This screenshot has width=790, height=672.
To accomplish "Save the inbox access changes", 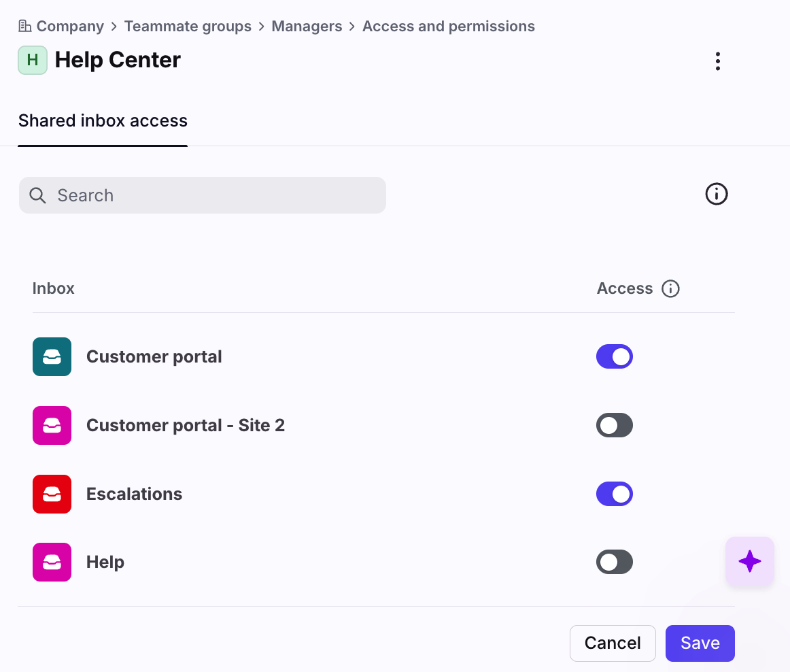I will coord(700,643).
